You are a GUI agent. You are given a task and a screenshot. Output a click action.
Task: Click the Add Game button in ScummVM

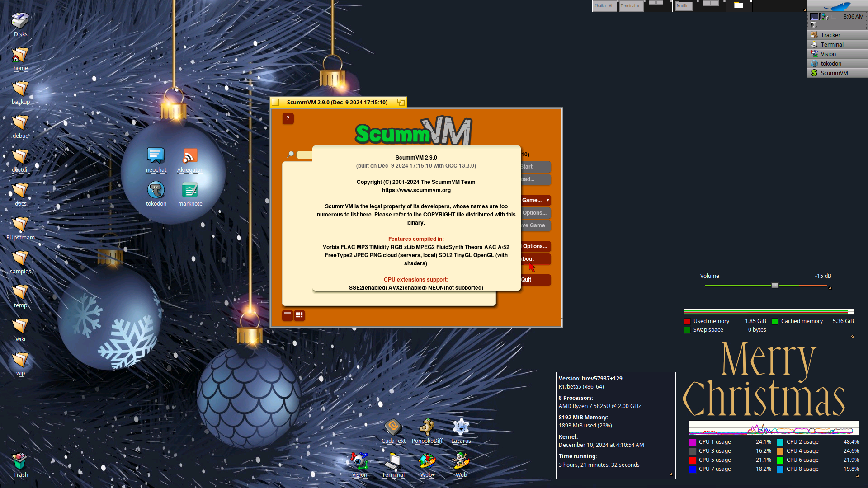pos(532,200)
